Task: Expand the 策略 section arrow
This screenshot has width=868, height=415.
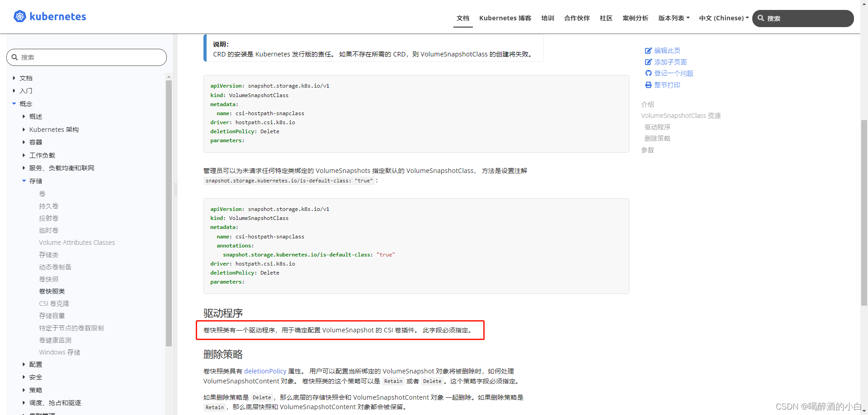Action: point(24,390)
